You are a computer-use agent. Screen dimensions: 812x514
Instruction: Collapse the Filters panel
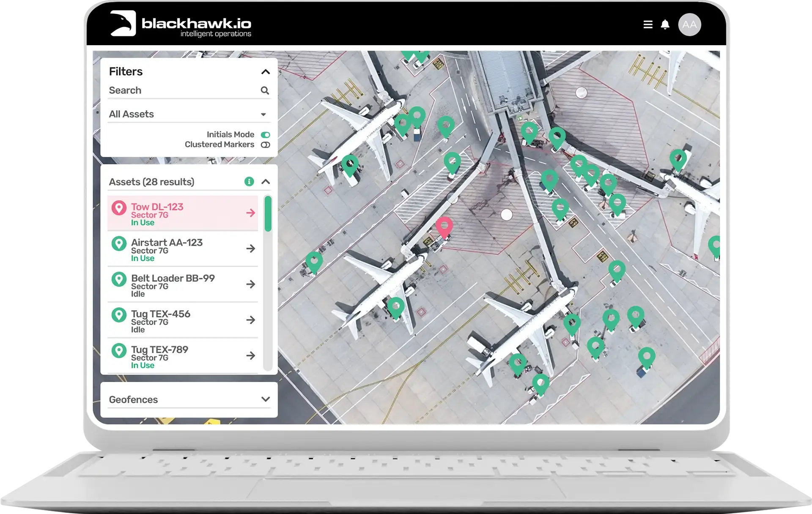(265, 72)
